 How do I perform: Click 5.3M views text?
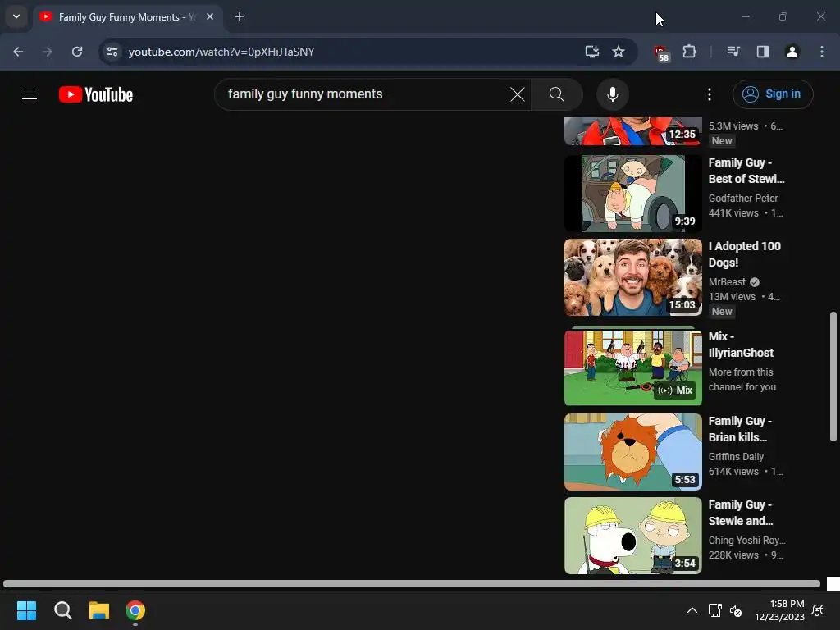pos(733,126)
